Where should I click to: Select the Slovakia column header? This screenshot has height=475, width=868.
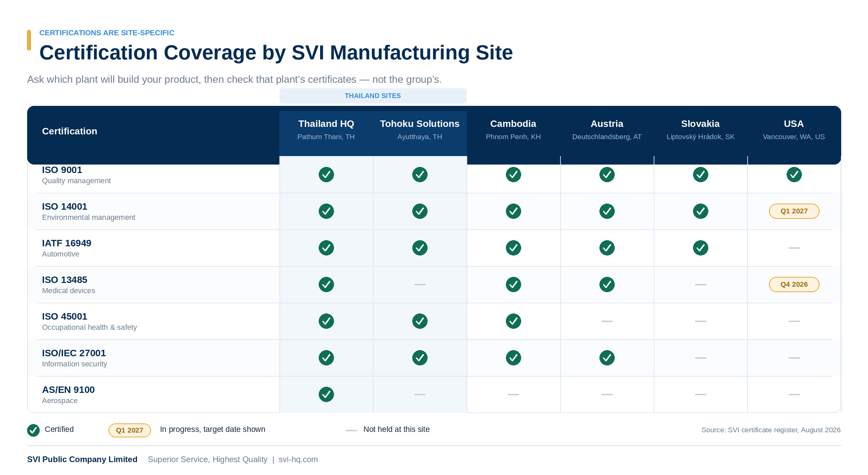tap(701, 124)
